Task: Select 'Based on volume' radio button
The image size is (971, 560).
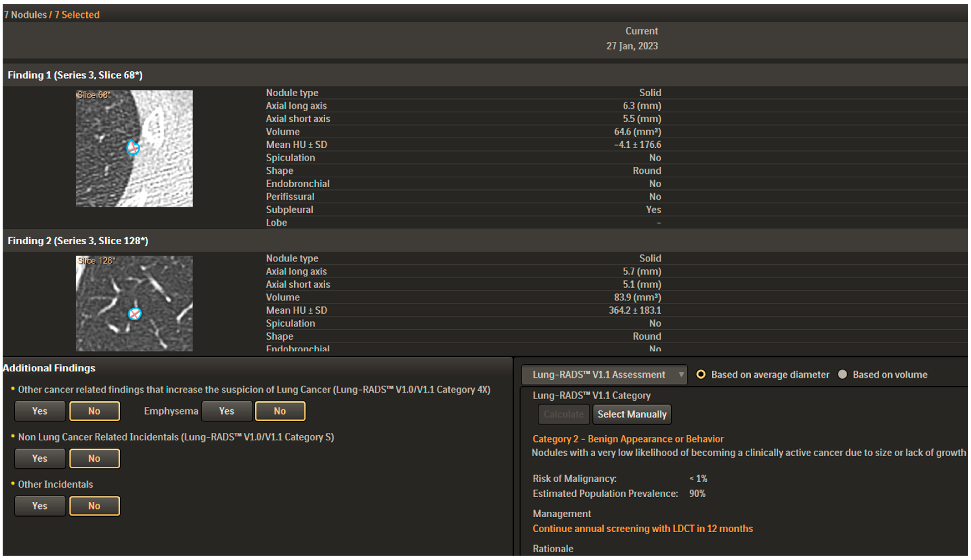Action: coord(843,374)
